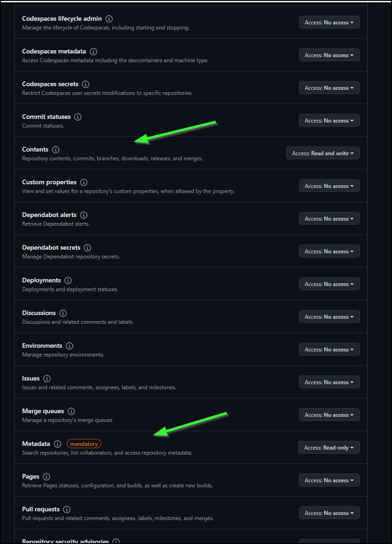Viewport: 392px width, 544px height.
Task: Show info for Pull requests permission
Action: (x=67, y=509)
